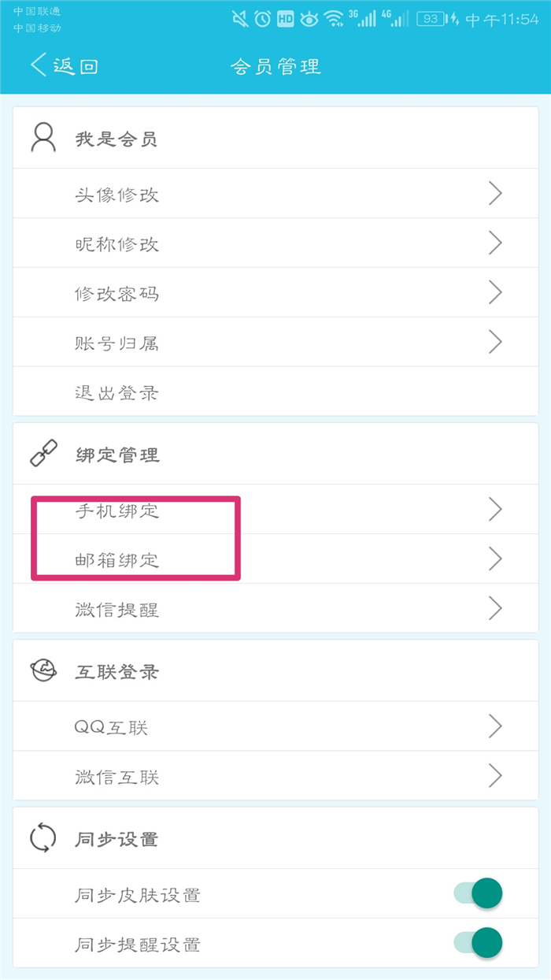The image size is (551, 980).
Task: Tap the battery indicator in status bar
Action: 431,19
